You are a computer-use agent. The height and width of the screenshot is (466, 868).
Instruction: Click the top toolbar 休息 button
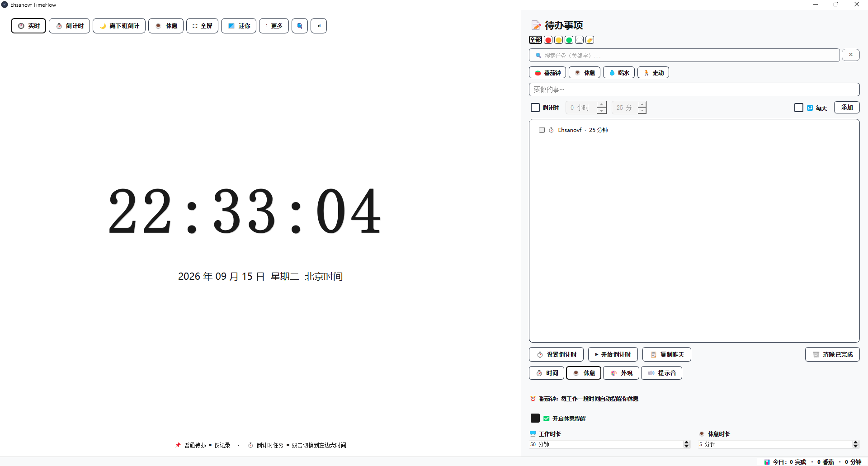pyautogui.click(x=166, y=26)
